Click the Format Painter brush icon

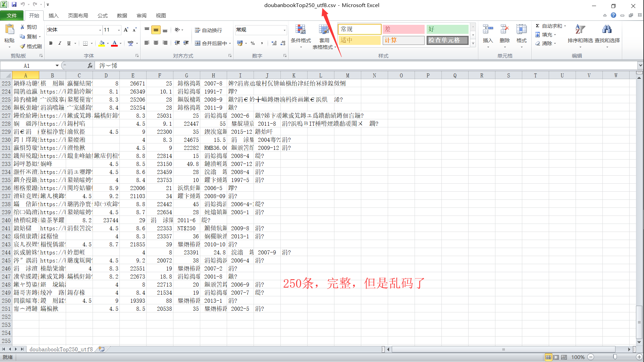[x=23, y=46]
